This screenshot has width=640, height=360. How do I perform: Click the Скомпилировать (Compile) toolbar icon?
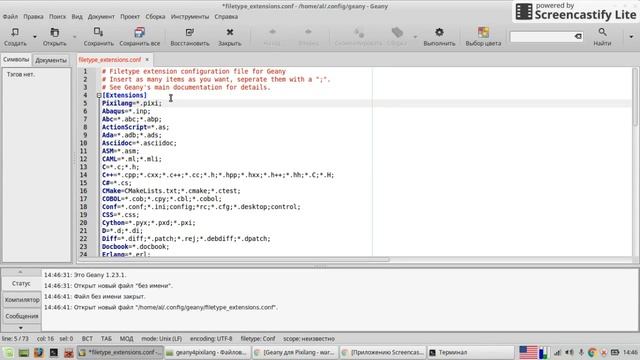tap(359, 32)
